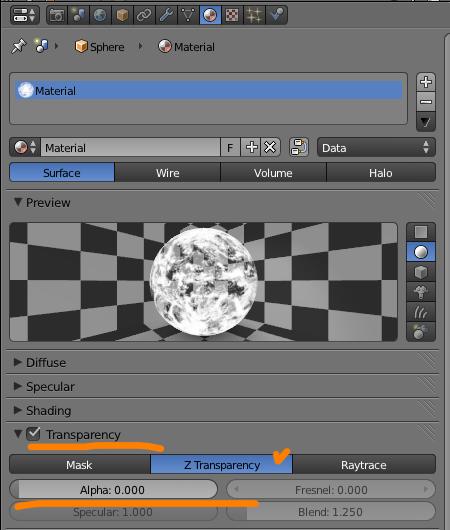Switch to the Halo material type
Viewport: 450px width, 530px height.
pyautogui.click(x=381, y=173)
